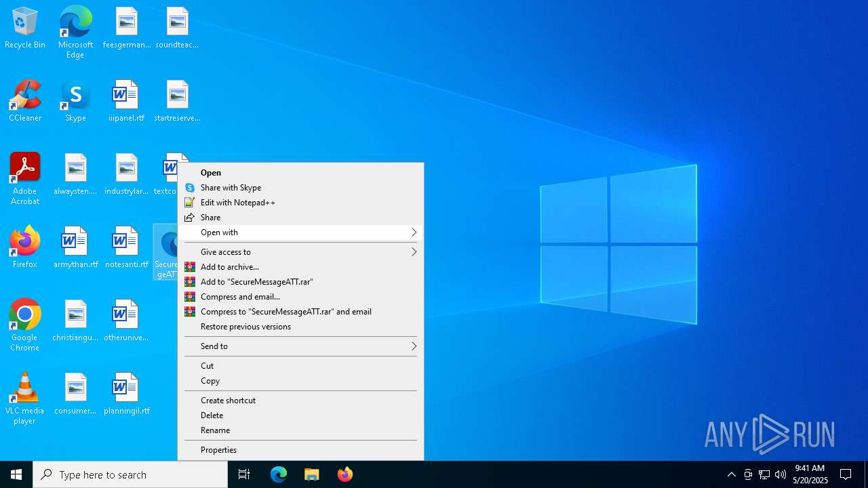Select the SecureMessageATT file icon
The width and height of the screenshot is (868, 488).
pos(165,252)
